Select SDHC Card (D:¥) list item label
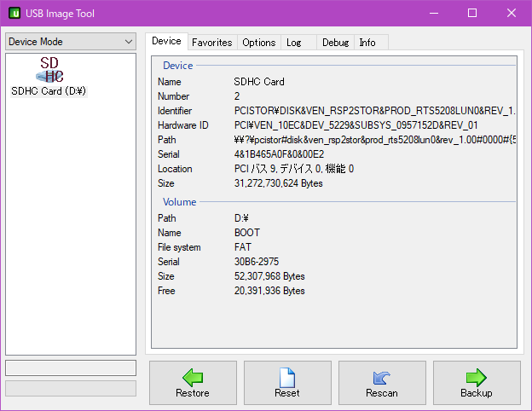 coord(49,91)
